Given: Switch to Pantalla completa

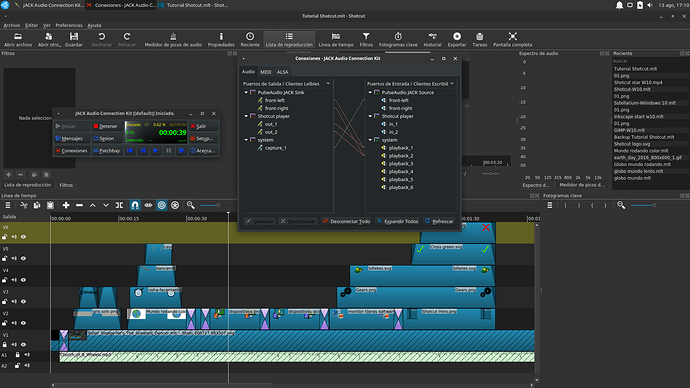Looking at the screenshot, I should click(x=512, y=39).
